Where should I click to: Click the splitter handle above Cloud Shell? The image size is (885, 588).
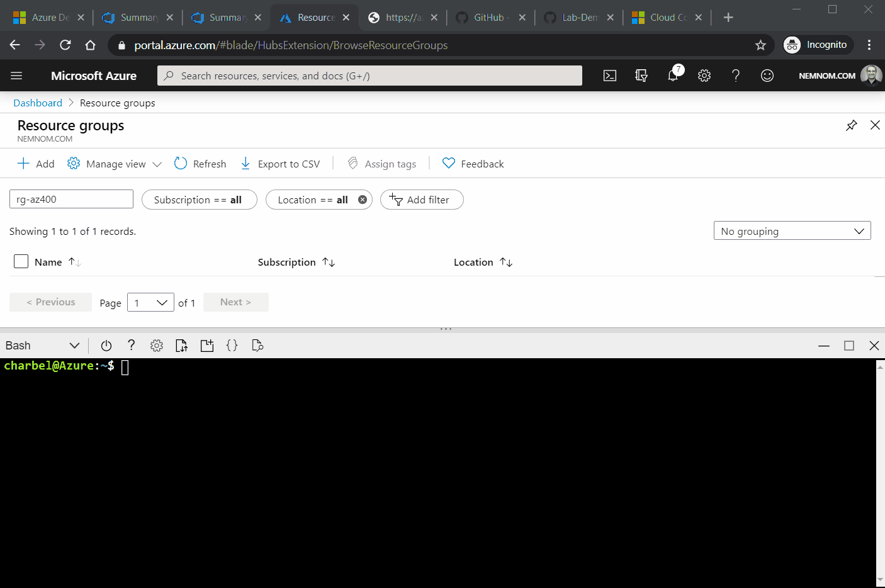tap(446, 329)
